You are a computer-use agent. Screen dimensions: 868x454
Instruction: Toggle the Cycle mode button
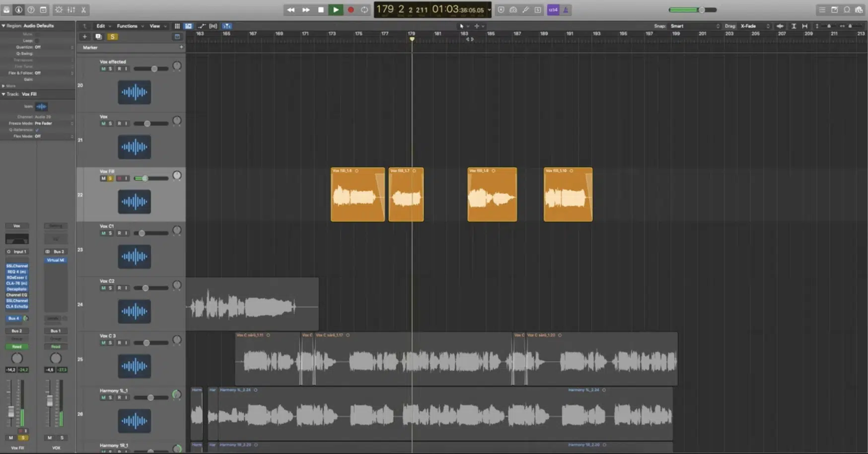tap(364, 9)
